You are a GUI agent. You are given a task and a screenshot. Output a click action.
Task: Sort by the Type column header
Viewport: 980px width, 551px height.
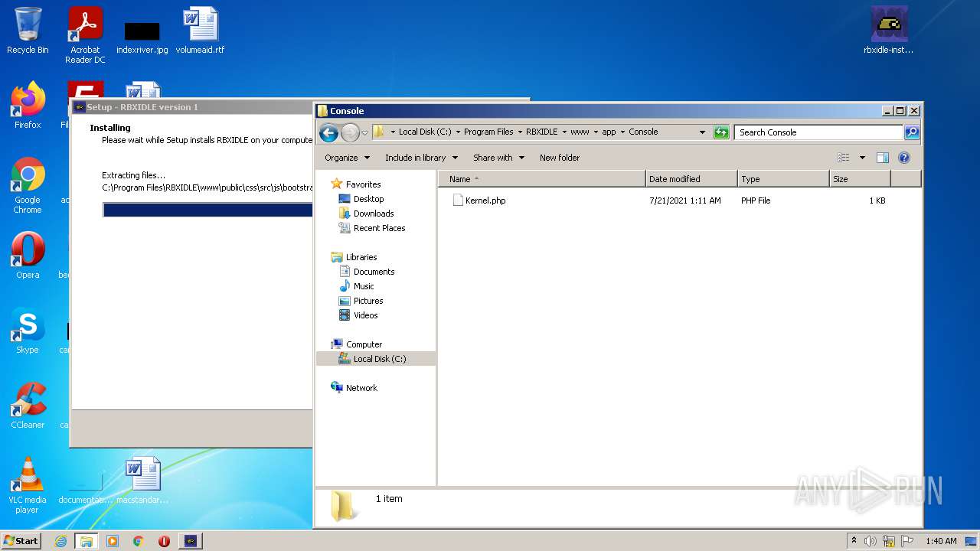(783, 179)
